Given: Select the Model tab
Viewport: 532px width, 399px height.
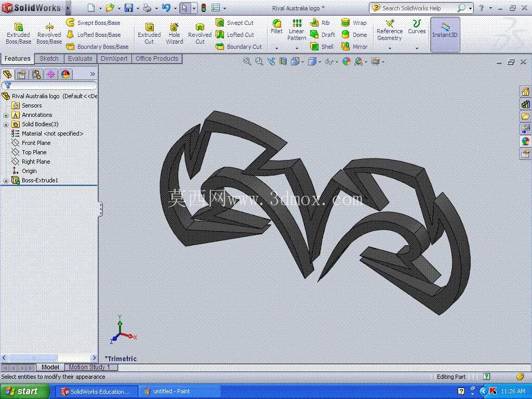Looking at the screenshot, I should (x=50, y=367).
